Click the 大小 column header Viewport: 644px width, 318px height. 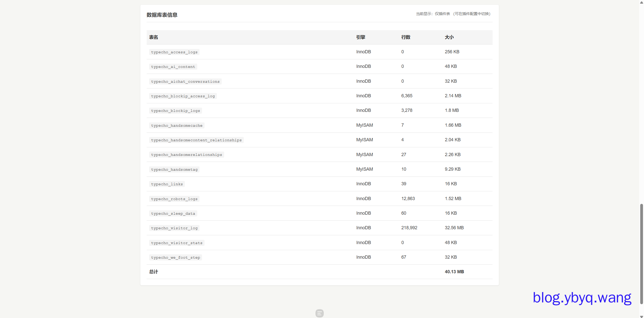tap(449, 37)
